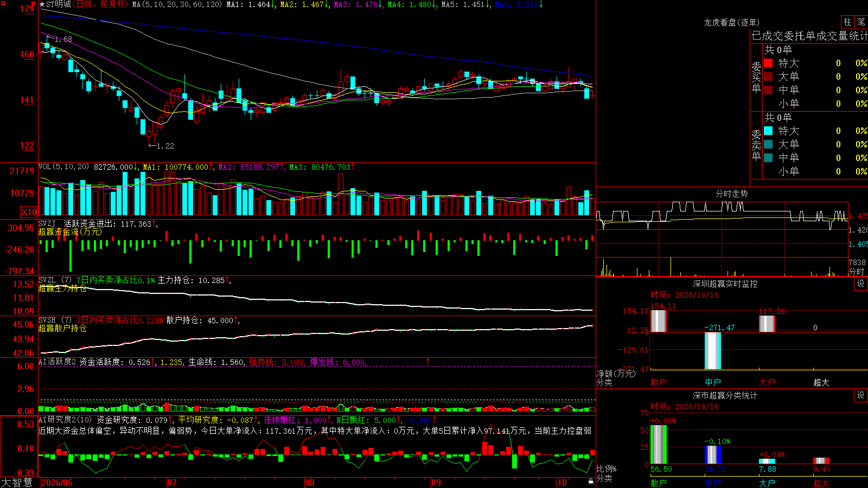Select 散户 label in 深圳超赢实时监控 chart

tap(659, 382)
